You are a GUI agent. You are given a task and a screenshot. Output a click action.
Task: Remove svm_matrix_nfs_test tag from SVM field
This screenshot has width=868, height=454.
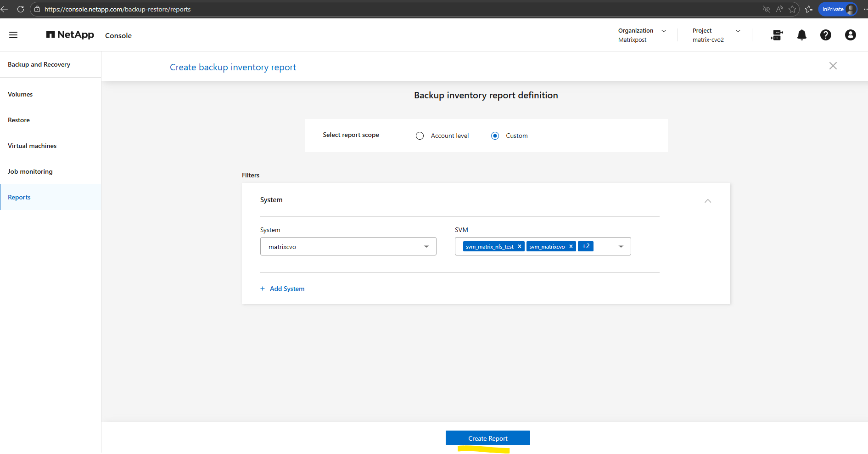pos(520,246)
